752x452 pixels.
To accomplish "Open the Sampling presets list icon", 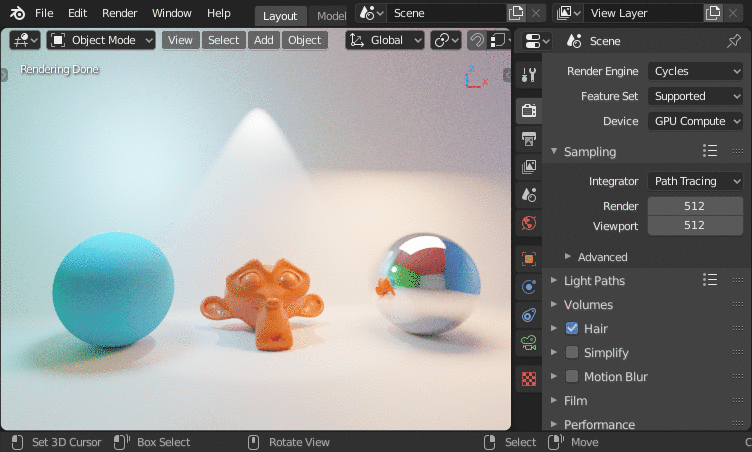I will point(710,151).
